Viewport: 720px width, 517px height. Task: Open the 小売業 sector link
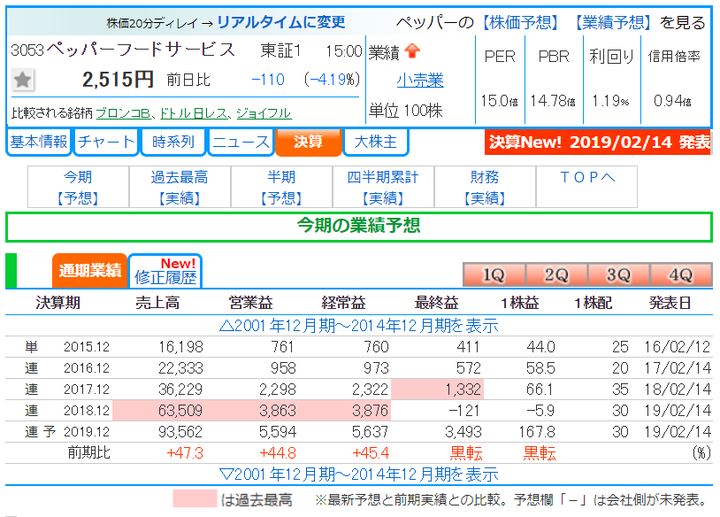pos(420,80)
